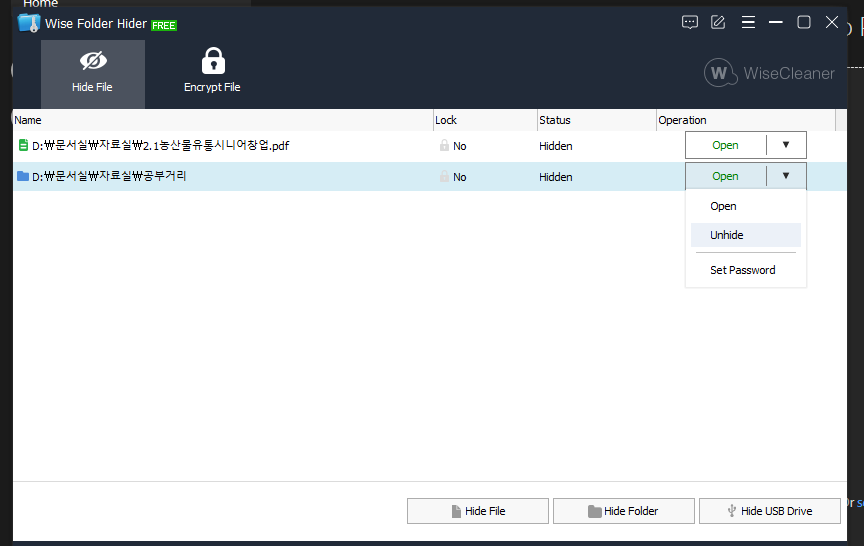This screenshot has width=864, height=546.
Task: Click the Hide Folder button
Action: (624, 511)
